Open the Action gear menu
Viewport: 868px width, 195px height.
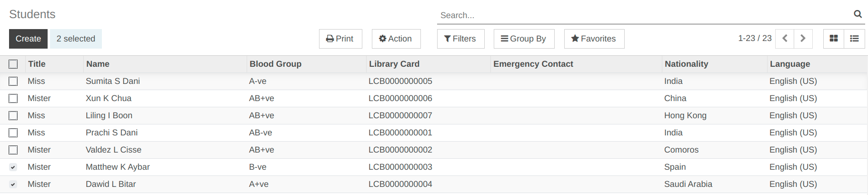tap(396, 39)
